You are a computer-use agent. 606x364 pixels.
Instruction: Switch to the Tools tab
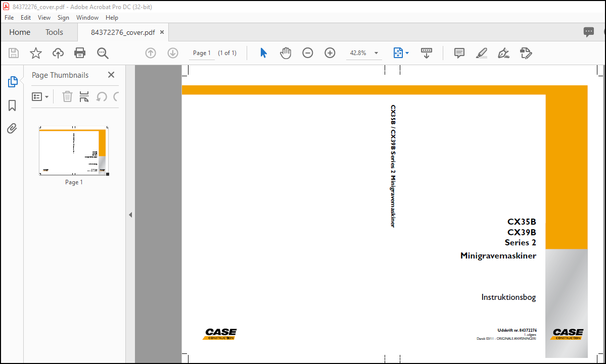click(54, 32)
